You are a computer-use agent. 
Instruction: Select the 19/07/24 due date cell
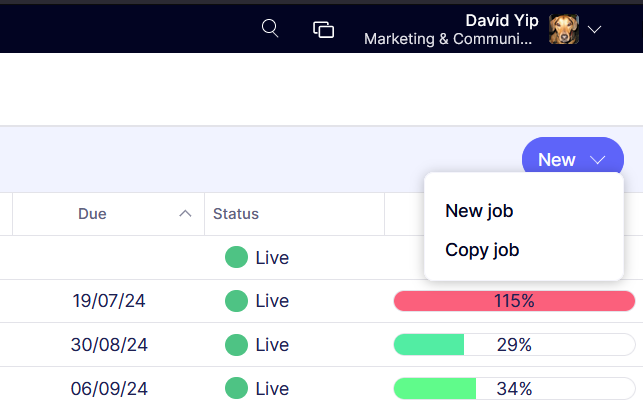pos(109,301)
